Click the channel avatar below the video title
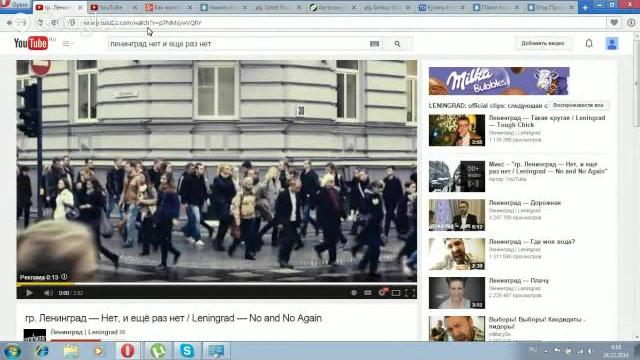 point(35,335)
